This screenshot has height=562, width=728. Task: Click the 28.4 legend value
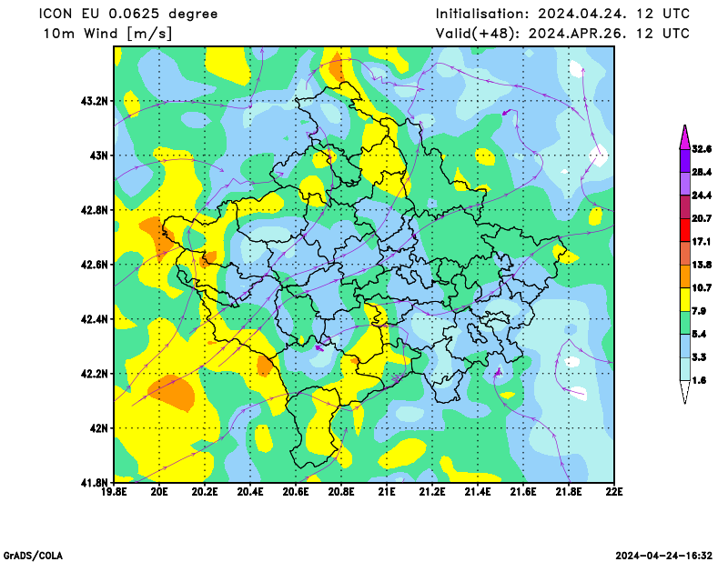[702, 172]
